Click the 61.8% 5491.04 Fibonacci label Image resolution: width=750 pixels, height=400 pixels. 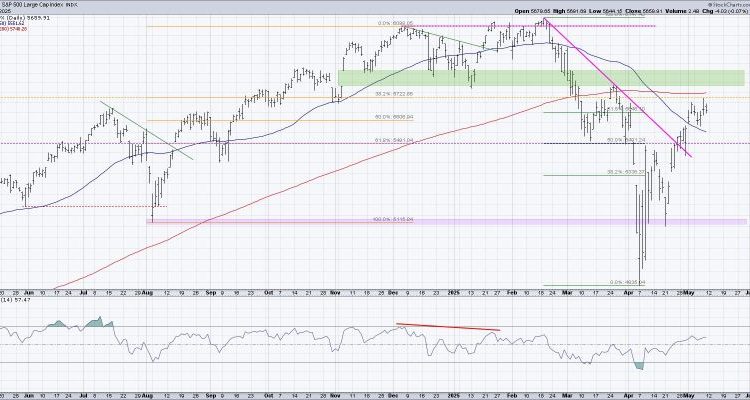tap(395, 140)
